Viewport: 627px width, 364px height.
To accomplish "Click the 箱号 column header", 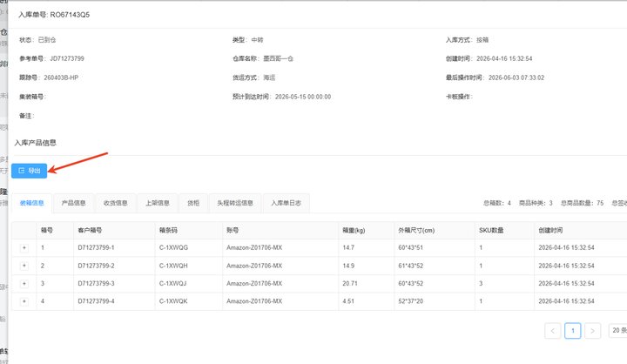I will [x=47, y=231].
